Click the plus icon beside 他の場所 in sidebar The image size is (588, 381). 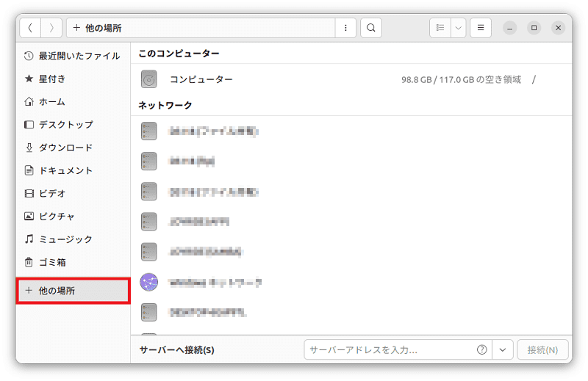click(x=29, y=291)
